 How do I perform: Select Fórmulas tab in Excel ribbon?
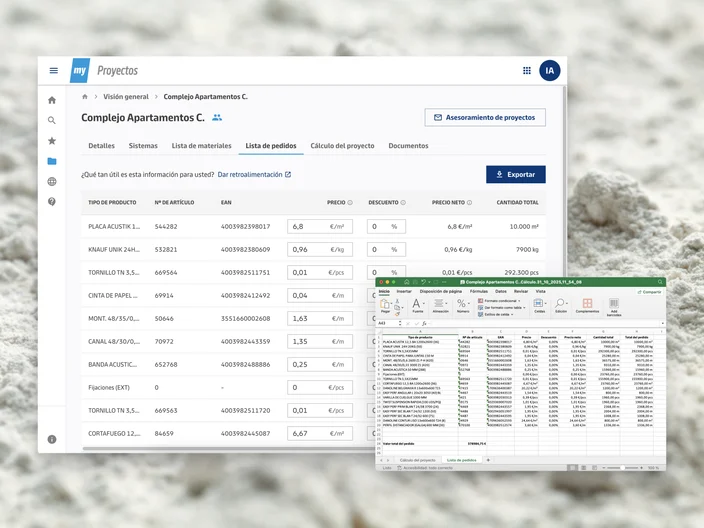click(479, 291)
